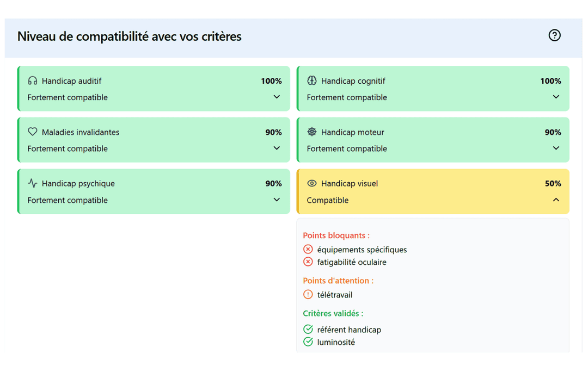Click the eye icon beside Handicap visuel

tap(312, 183)
